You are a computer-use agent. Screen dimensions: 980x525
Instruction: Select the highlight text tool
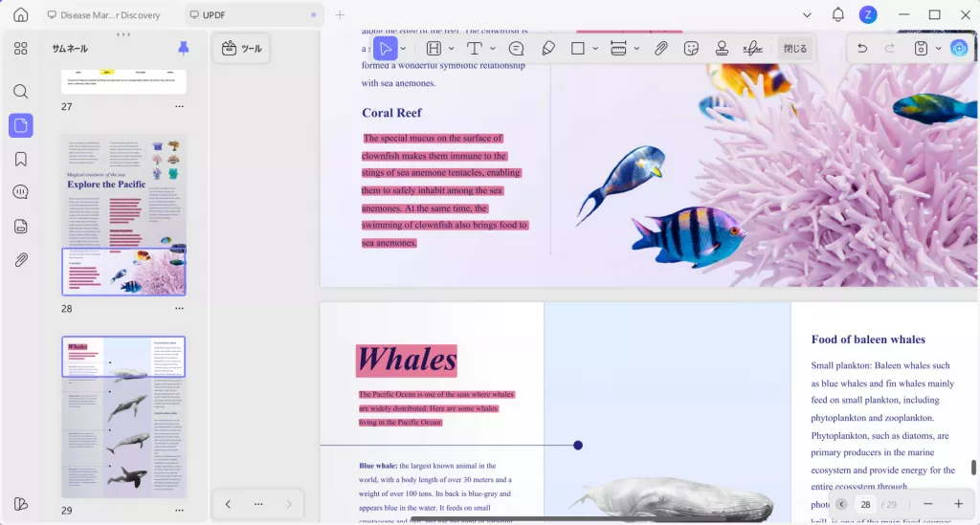434,48
